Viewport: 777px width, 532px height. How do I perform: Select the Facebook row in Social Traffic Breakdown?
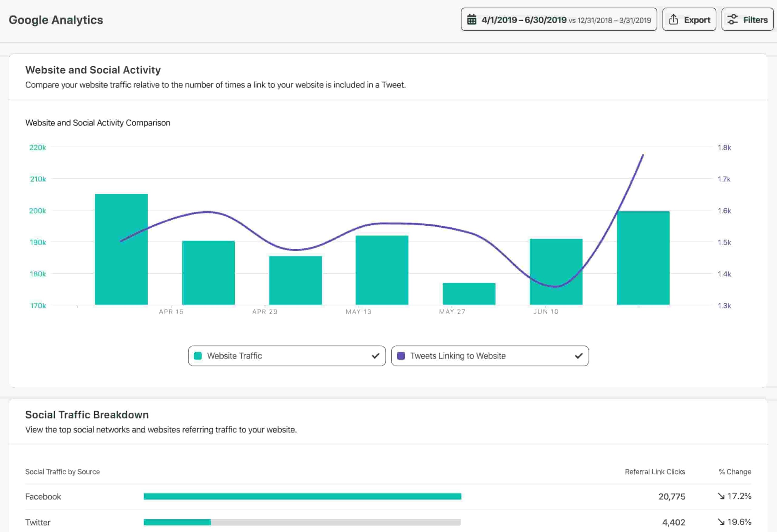[43, 497]
